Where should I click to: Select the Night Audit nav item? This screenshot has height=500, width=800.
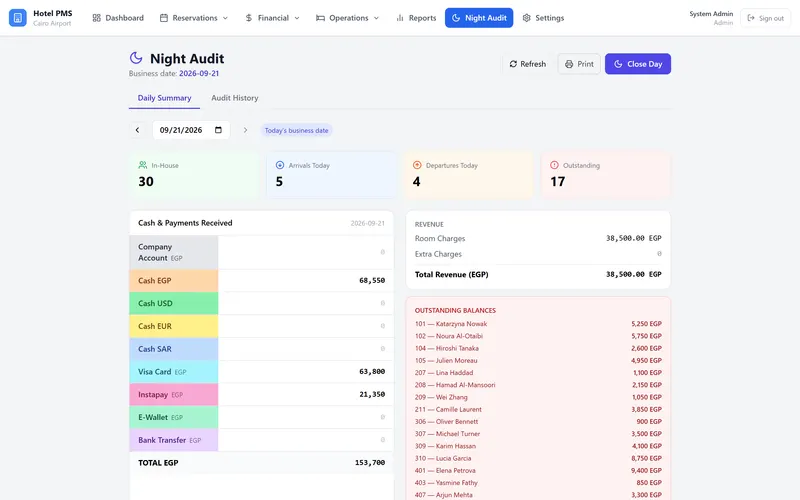(479, 18)
